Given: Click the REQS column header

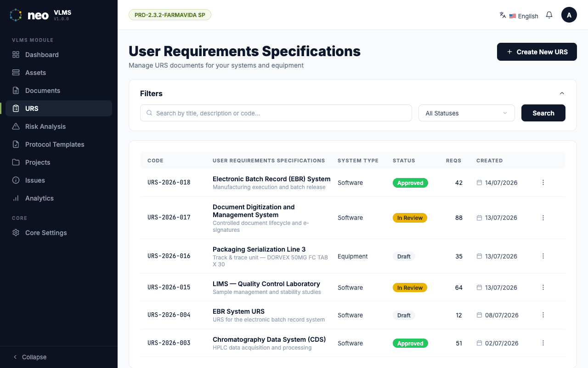Looking at the screenshot, I should pos(453,161).
